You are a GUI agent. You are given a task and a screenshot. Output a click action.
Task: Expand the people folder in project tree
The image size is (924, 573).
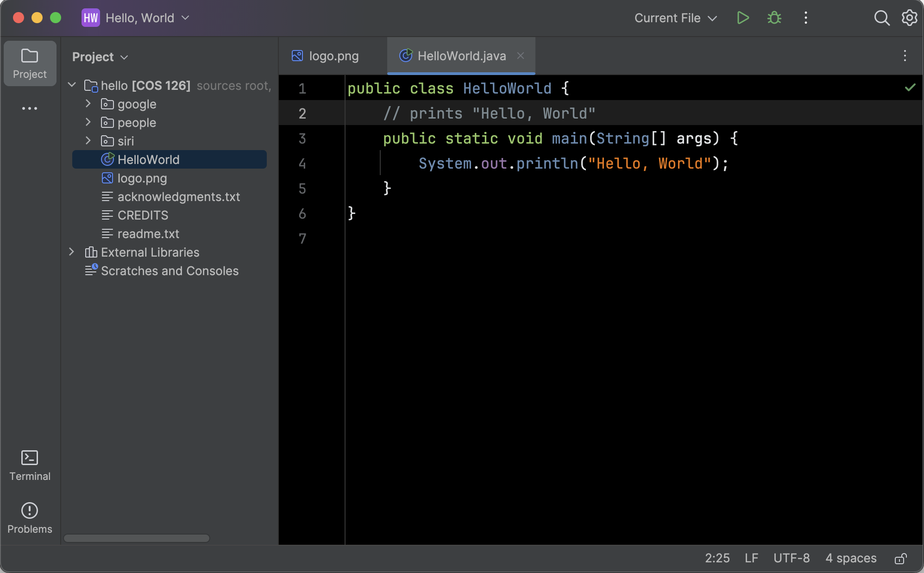(x=88, y=122)
